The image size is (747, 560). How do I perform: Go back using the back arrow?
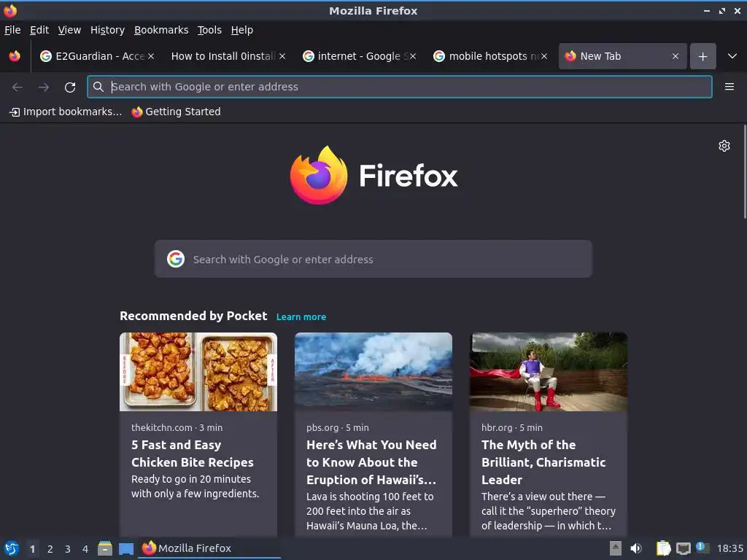[x=18, y=87]
